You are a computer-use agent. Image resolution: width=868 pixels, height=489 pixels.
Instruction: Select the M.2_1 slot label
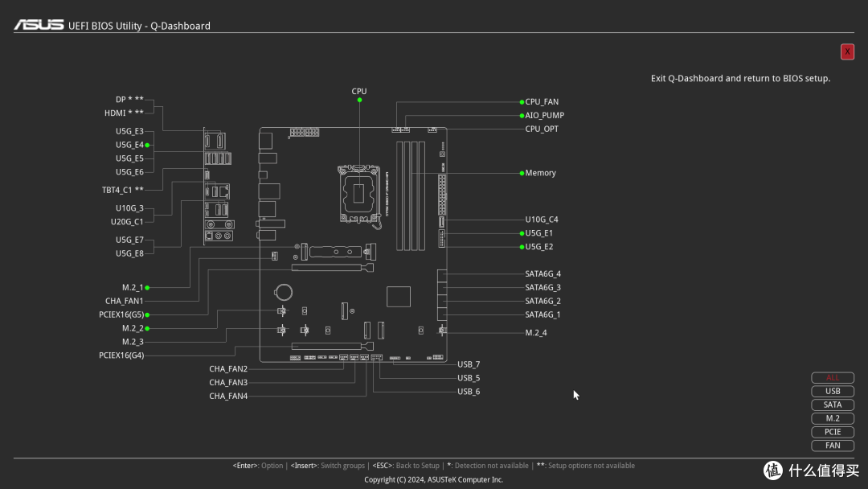(133, 287)
